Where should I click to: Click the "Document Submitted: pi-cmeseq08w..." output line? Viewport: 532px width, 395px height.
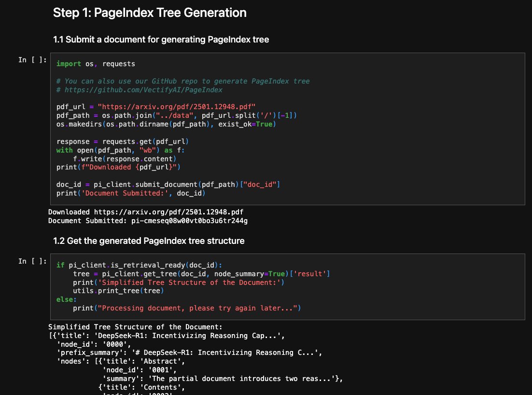pos(148,221)
